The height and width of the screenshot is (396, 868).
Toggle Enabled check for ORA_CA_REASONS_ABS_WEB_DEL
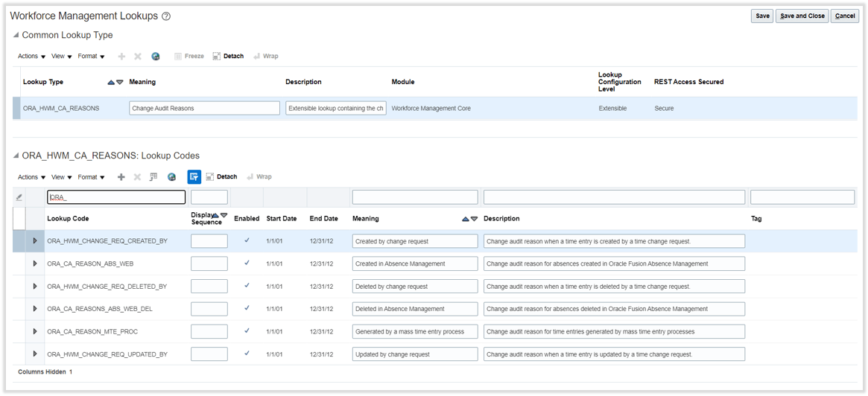pos(247,309)
